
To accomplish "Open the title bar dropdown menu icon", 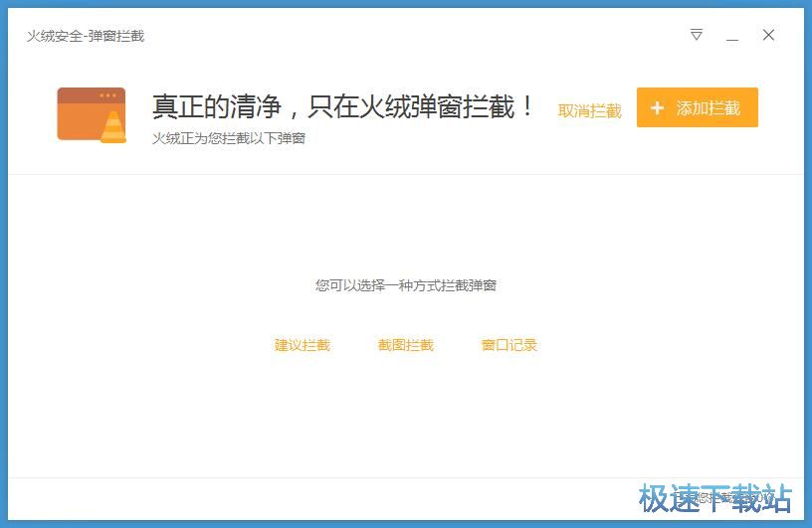I will point(697,35).
